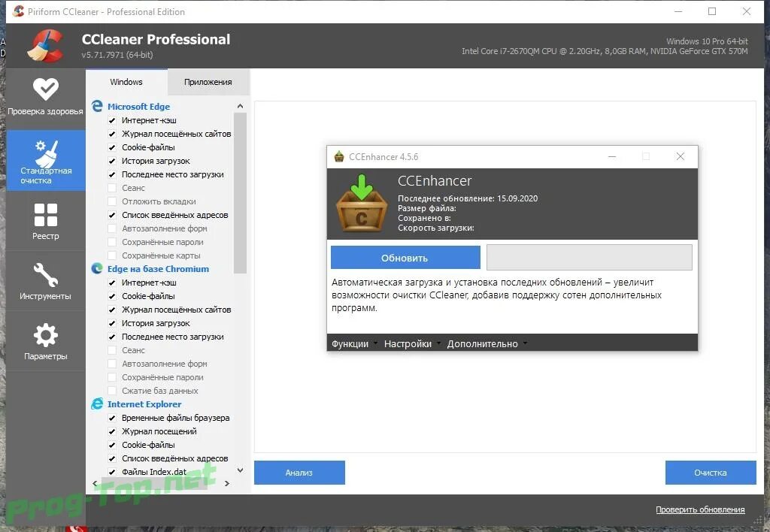Enable Сохранённые карты checkbox
770x532 pixels.
point(112,255)
